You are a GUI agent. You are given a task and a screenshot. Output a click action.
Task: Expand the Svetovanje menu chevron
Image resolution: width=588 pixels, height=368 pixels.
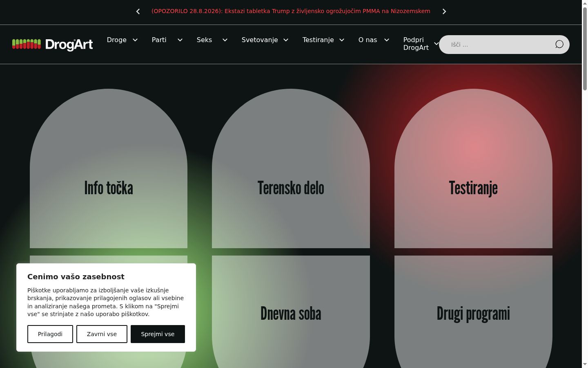click(x=286, y=40)
